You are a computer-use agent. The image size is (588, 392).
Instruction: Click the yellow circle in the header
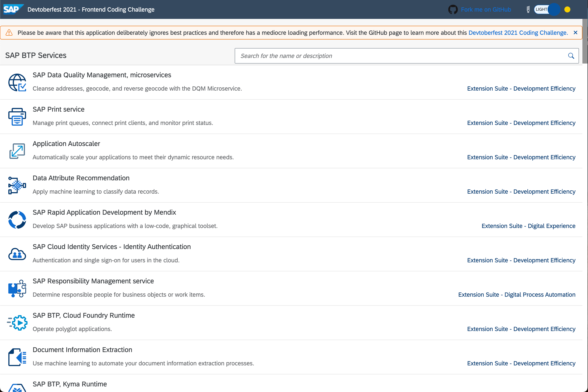coord(567,9)
